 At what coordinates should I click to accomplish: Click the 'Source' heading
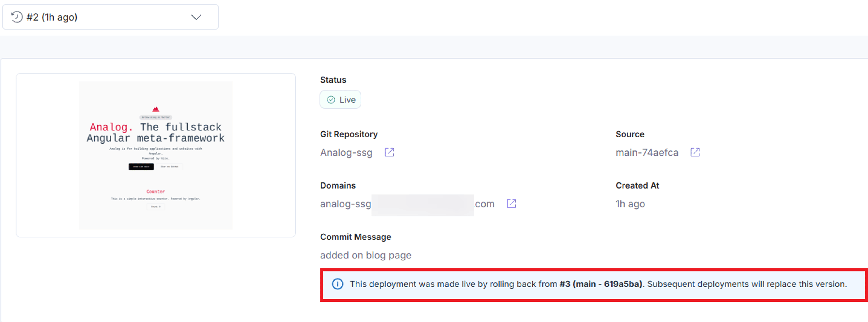point(630,134)
